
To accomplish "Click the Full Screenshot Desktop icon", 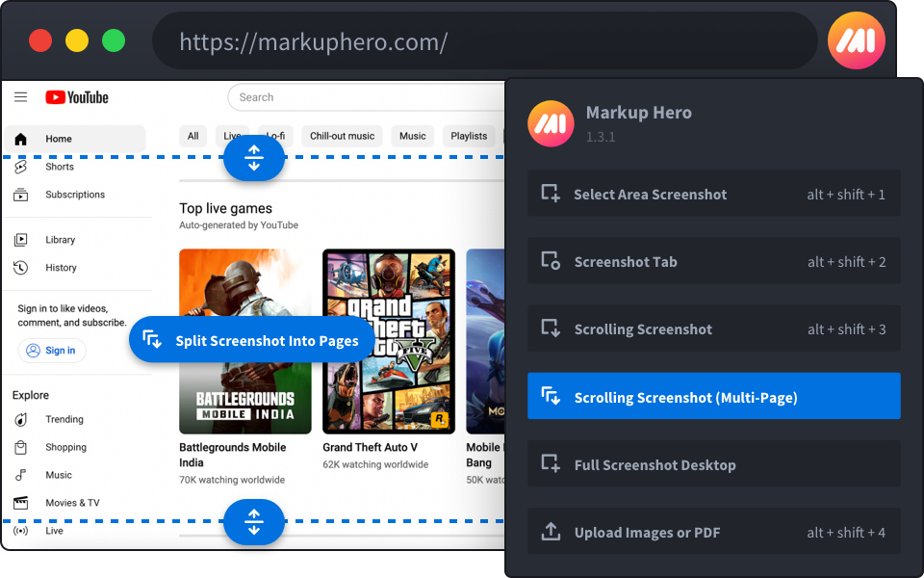I will point(551,463).
